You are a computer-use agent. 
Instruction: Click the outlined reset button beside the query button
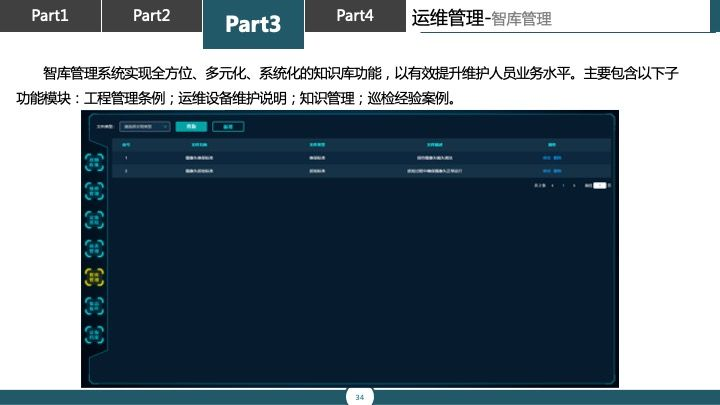click(228, 127)
